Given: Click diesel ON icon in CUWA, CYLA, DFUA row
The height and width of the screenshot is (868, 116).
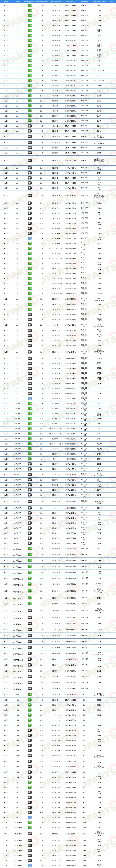Looking at the screenshot, I should click(x=30, y=767).
